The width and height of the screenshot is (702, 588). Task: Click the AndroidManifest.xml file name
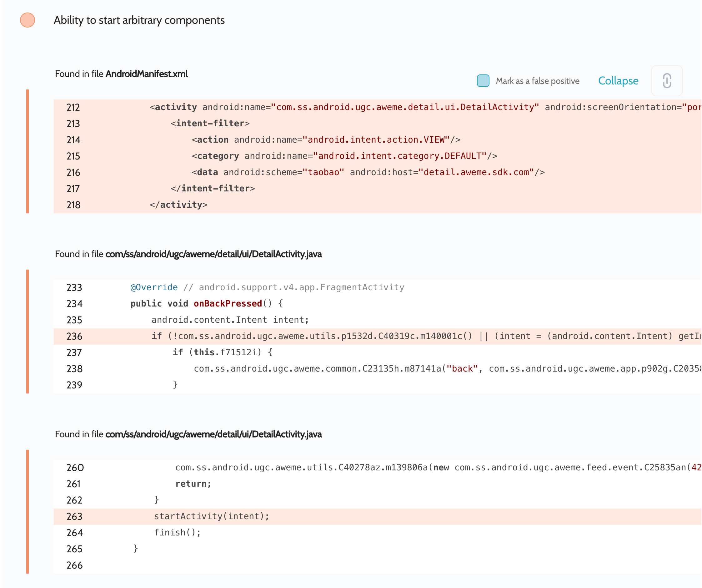(146, 73)
